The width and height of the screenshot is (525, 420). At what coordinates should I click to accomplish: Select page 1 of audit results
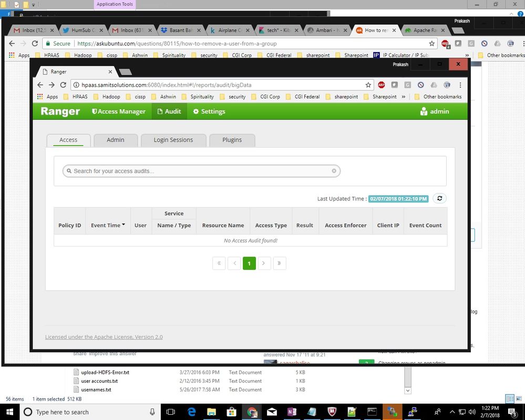[x=249, y=263]
